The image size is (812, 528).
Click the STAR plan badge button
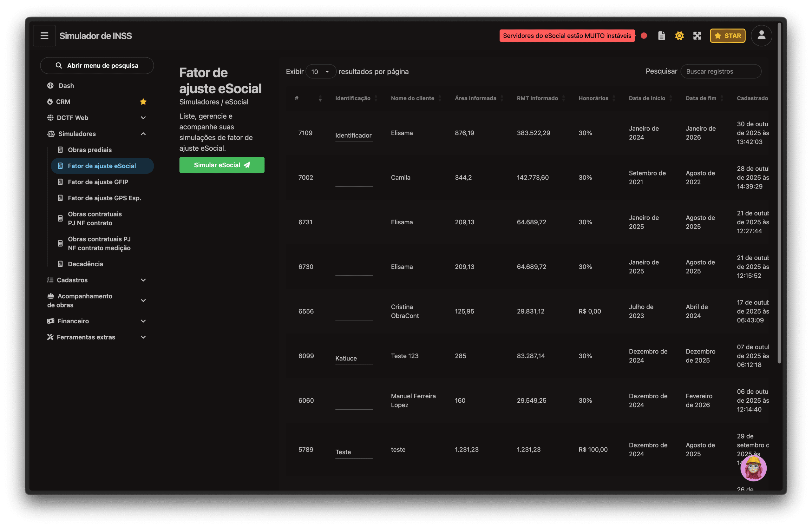click(727, 36)
